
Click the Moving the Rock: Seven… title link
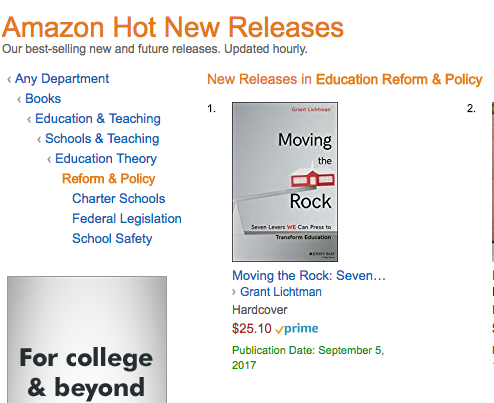pos(309,276)
